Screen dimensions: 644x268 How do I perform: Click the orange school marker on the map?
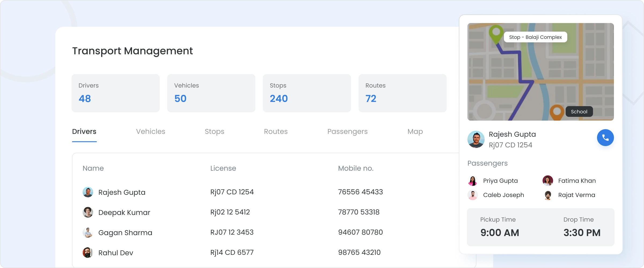[557, 111]
